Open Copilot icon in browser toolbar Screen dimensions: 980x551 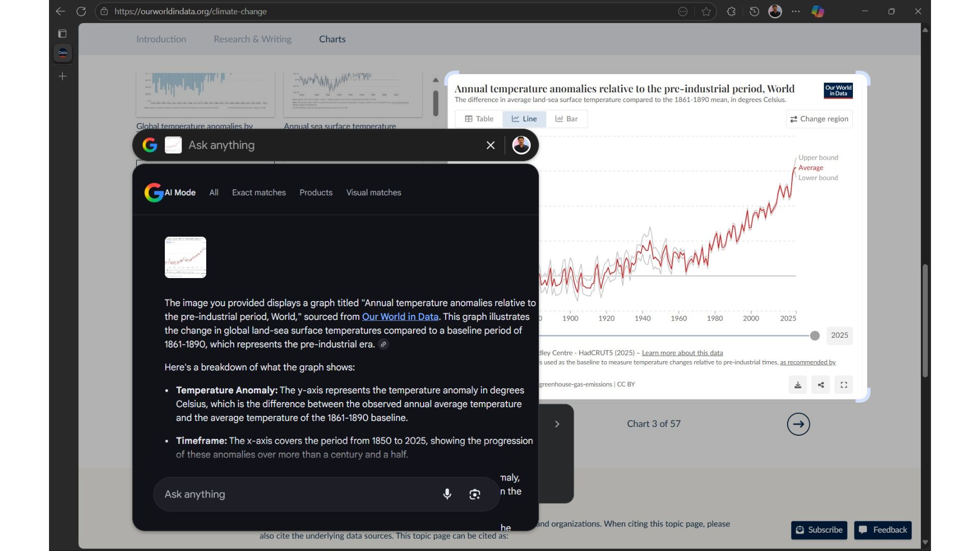point(818,11)
